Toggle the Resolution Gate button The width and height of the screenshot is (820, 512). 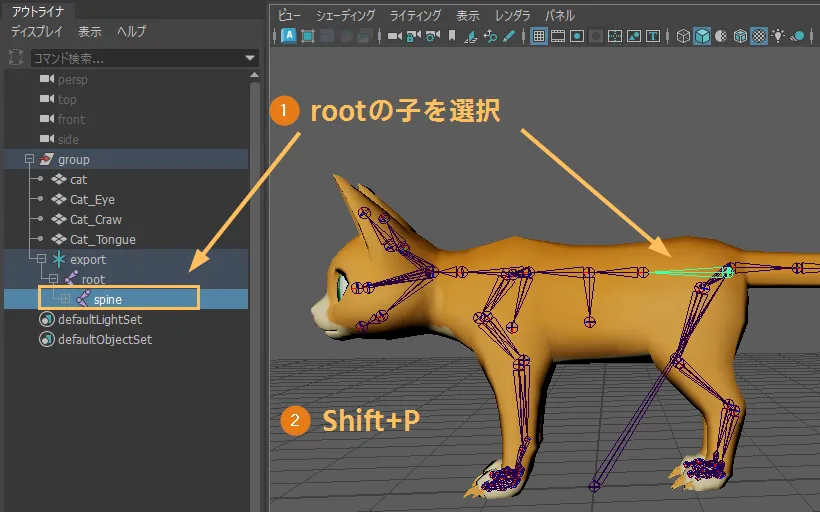(577, 36)
